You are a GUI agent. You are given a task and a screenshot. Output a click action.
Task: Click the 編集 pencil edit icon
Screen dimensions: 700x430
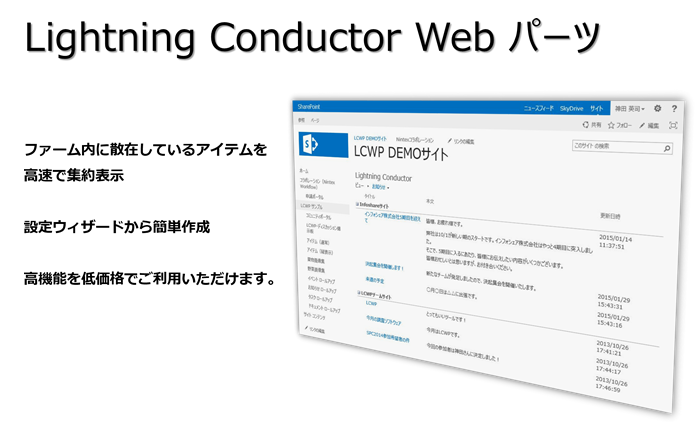(x=643, y=126)
